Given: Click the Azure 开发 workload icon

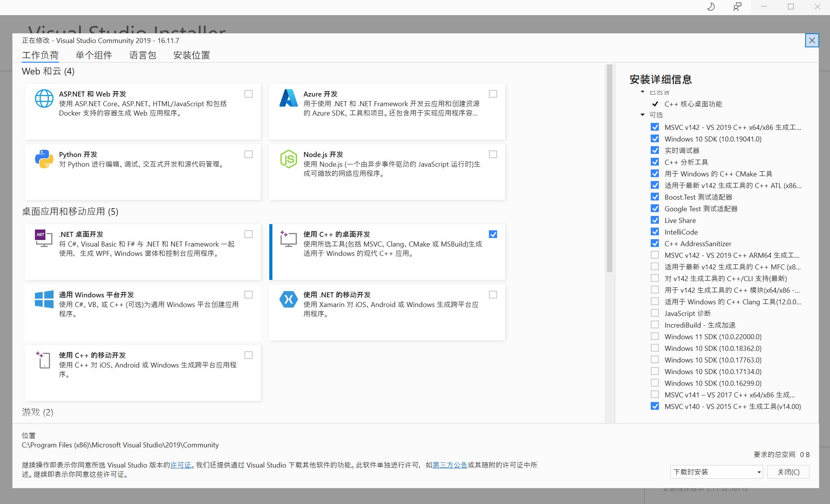Looking at the screenshot, I should coord(289,98).
